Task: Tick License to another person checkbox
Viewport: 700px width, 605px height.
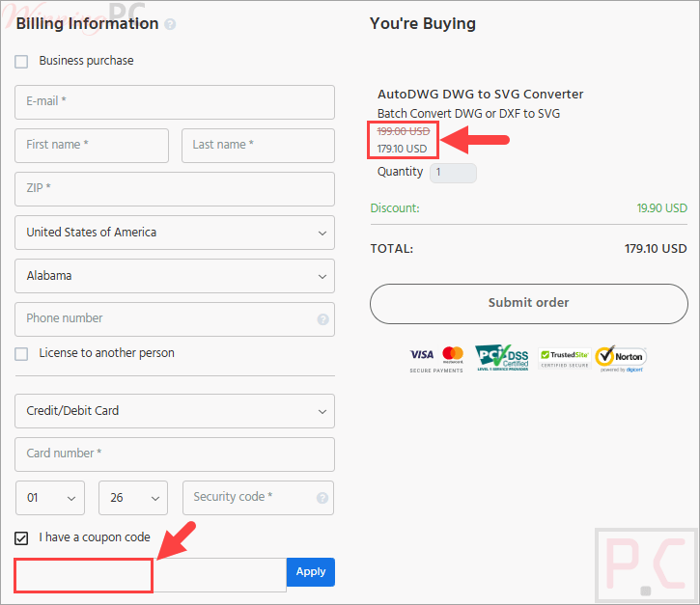Action: 21,354
